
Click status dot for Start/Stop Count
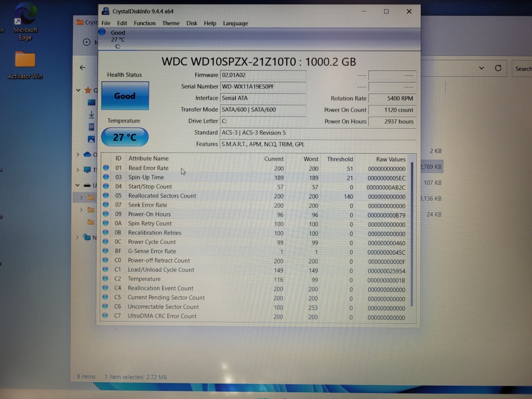tap(106, 186)
